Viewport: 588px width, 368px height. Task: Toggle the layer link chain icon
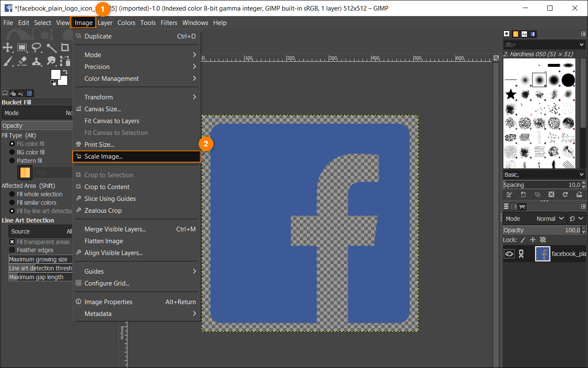click(521, 254)
